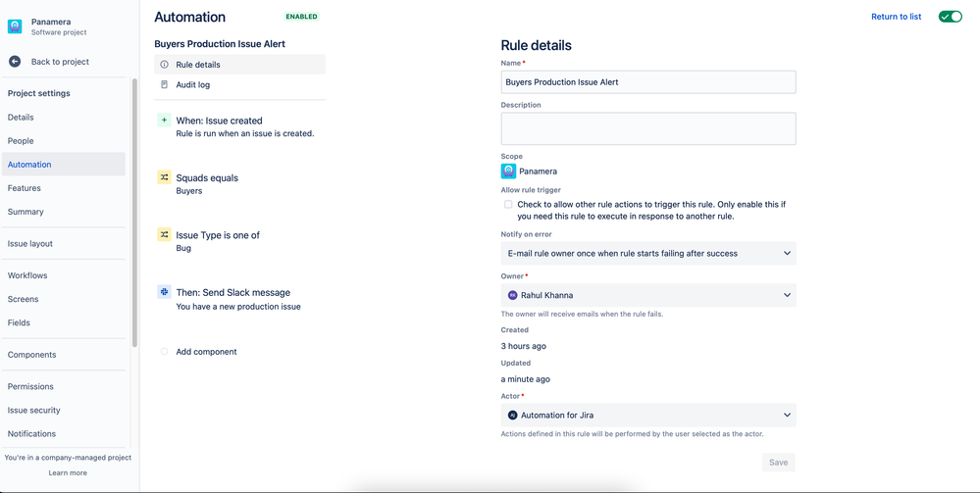Click the Add component circle

pos(165,352)
